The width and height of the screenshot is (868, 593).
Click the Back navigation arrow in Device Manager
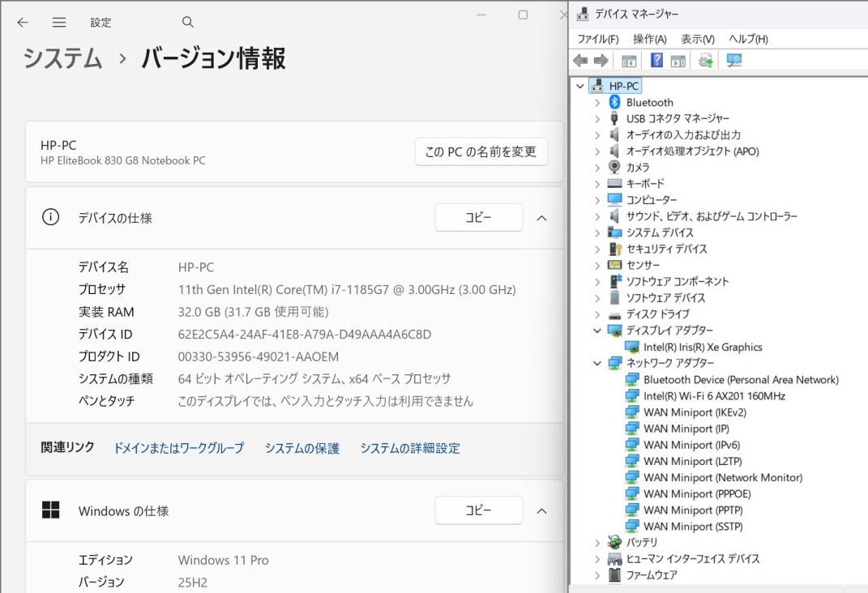(581, 60)
